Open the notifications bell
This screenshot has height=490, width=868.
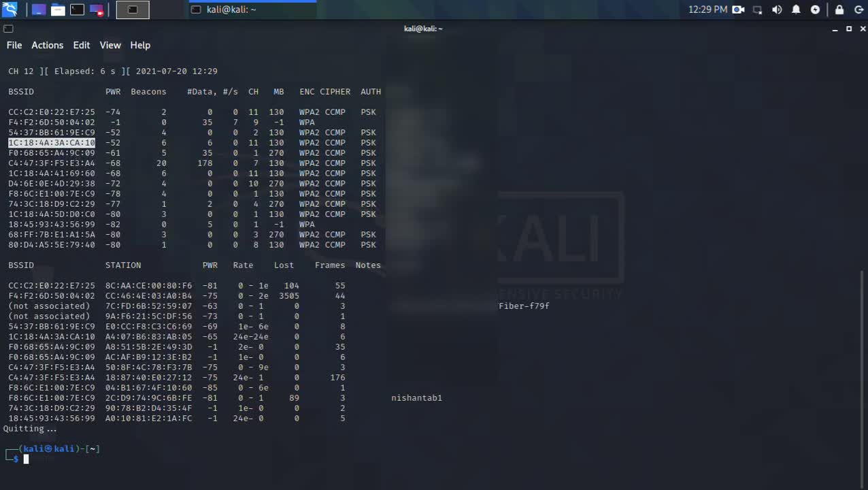796,10
